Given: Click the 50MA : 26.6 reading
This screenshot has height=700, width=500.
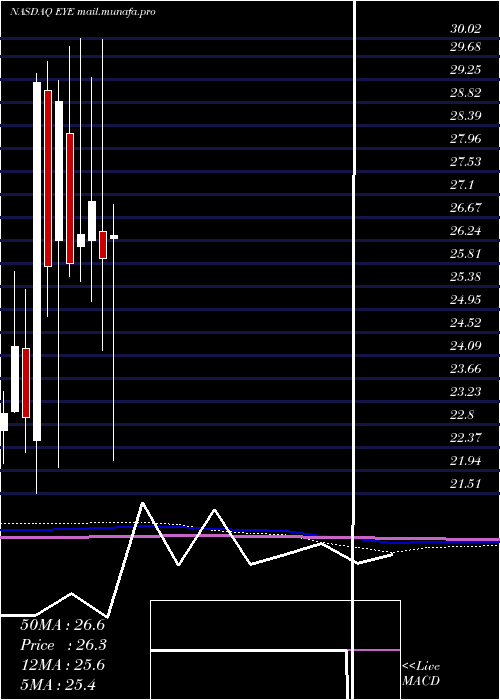Looking at the screenshot, I should point(62,625).
